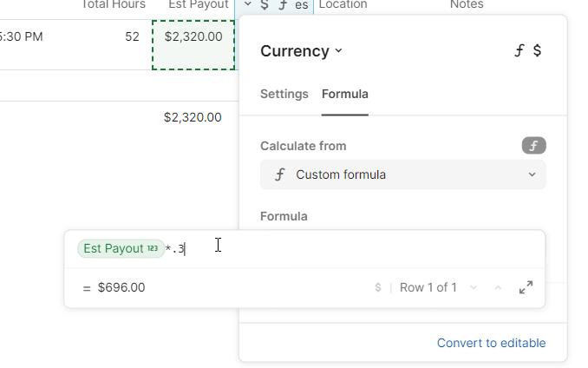Go to previous row with up chevron
The image size is (588, 368).
click(498, 287)
